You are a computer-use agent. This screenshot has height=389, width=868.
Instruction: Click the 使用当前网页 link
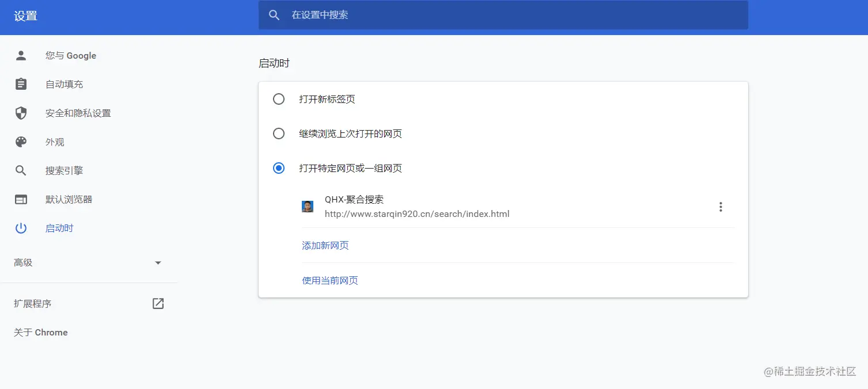(329, 280)
